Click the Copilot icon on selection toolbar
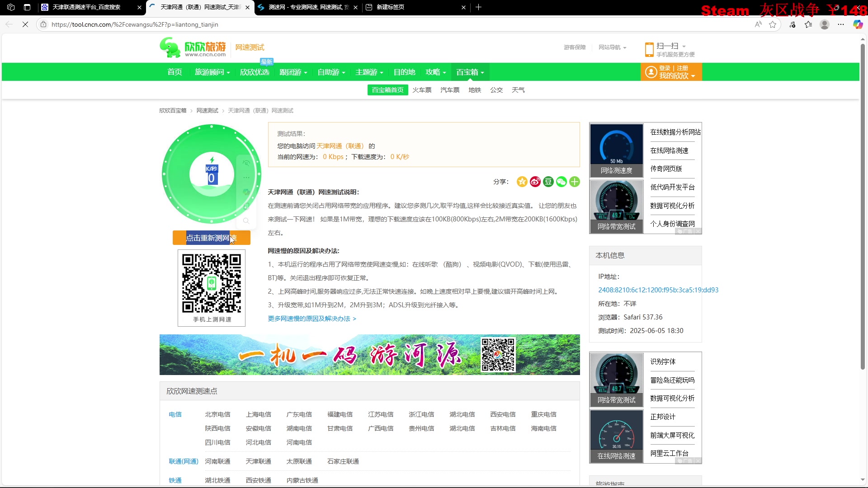The height and width of the screenshot is (488, 868). [246, 192]
